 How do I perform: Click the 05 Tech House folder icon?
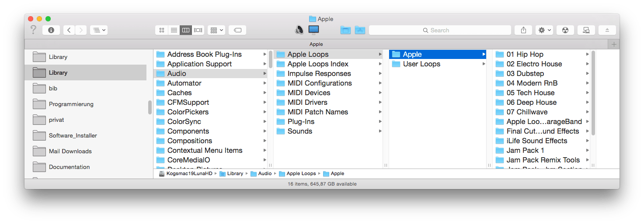[x=500, y=93]
